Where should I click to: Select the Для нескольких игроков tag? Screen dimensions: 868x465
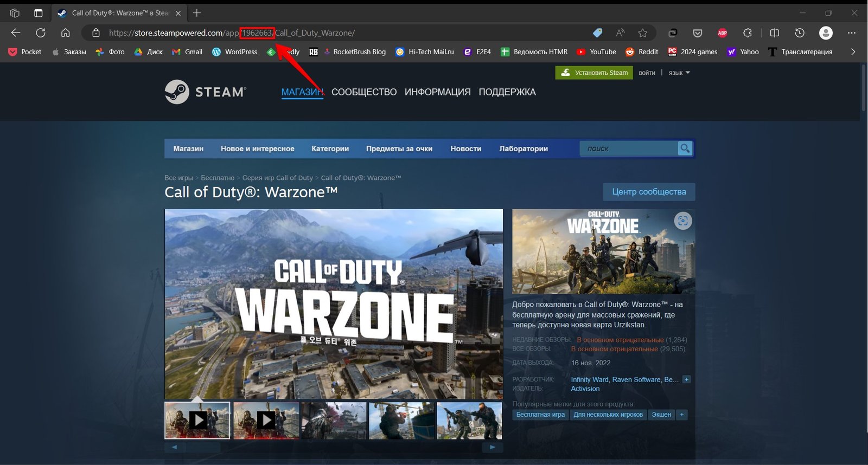click(608, 415)
